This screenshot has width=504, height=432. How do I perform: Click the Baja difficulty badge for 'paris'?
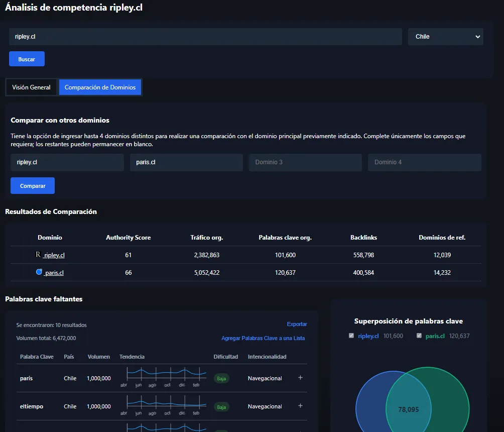[221, 378]
